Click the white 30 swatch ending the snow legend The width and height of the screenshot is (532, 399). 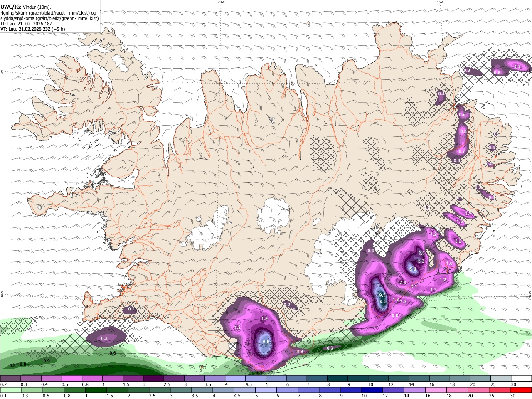click(521, 379)
